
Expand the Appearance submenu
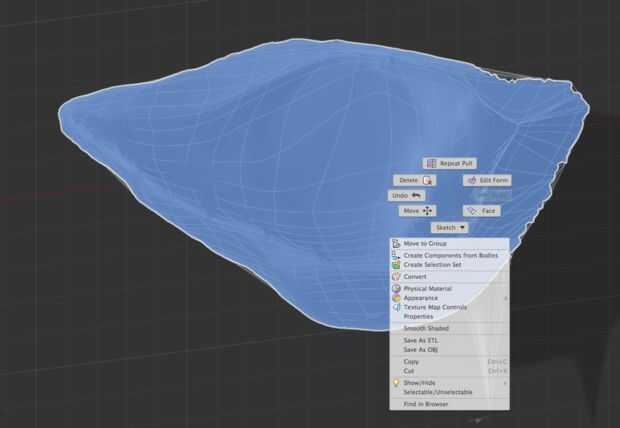[450, 298]
